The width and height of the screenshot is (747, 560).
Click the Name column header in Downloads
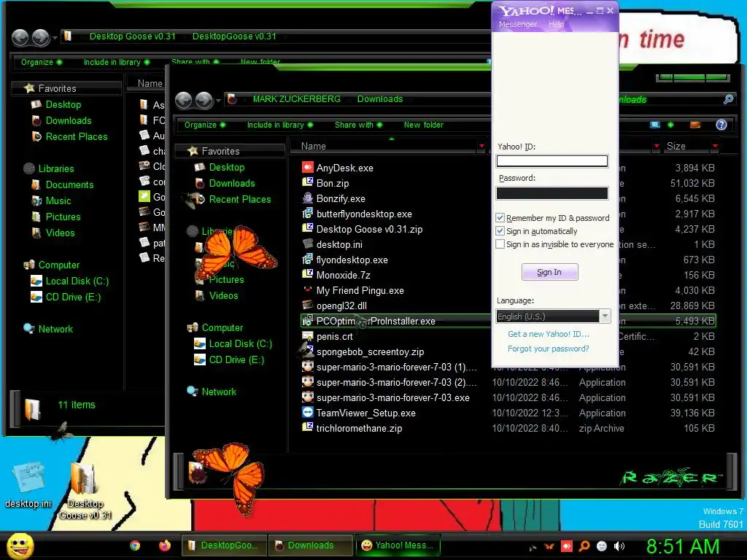387,146
